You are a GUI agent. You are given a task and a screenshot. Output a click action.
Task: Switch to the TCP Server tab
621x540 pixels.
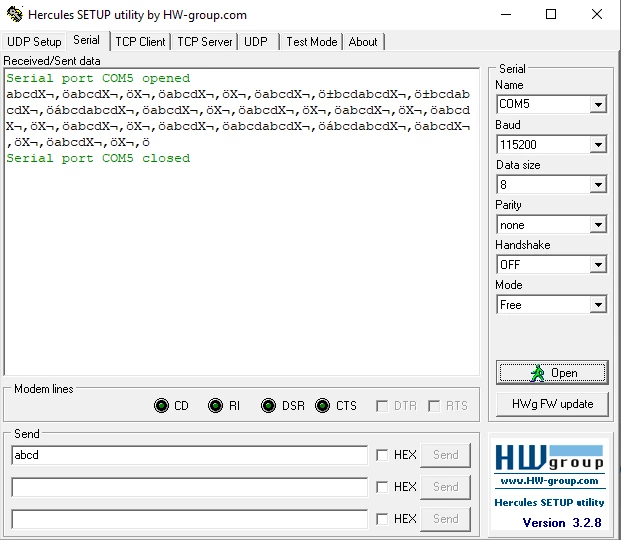(204, 42)
